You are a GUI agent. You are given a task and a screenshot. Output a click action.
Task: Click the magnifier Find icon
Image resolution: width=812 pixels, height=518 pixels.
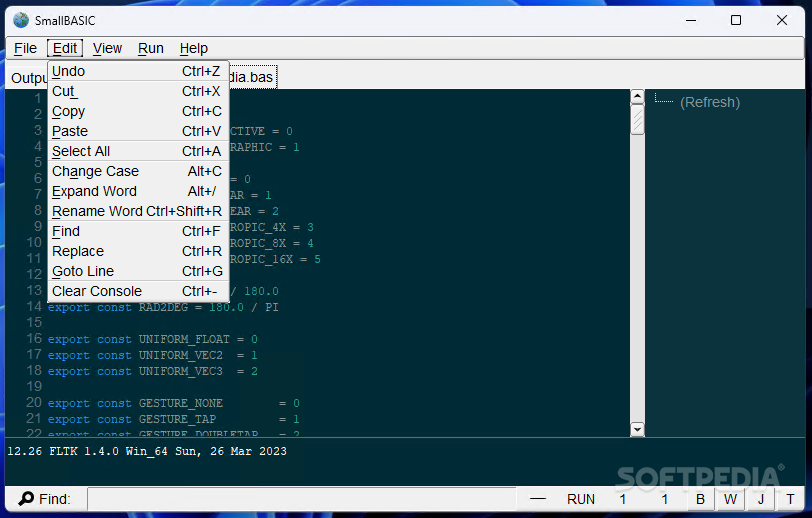(26, 498)
